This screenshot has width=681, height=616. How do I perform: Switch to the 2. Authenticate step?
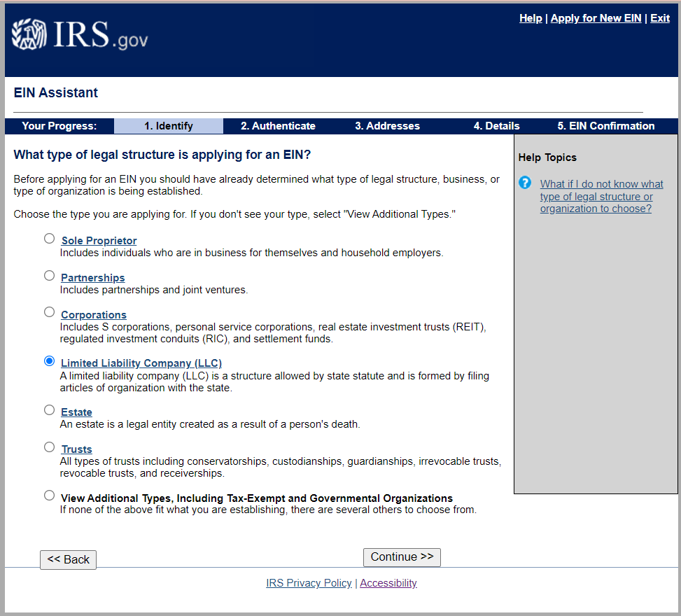pos(278,126)
